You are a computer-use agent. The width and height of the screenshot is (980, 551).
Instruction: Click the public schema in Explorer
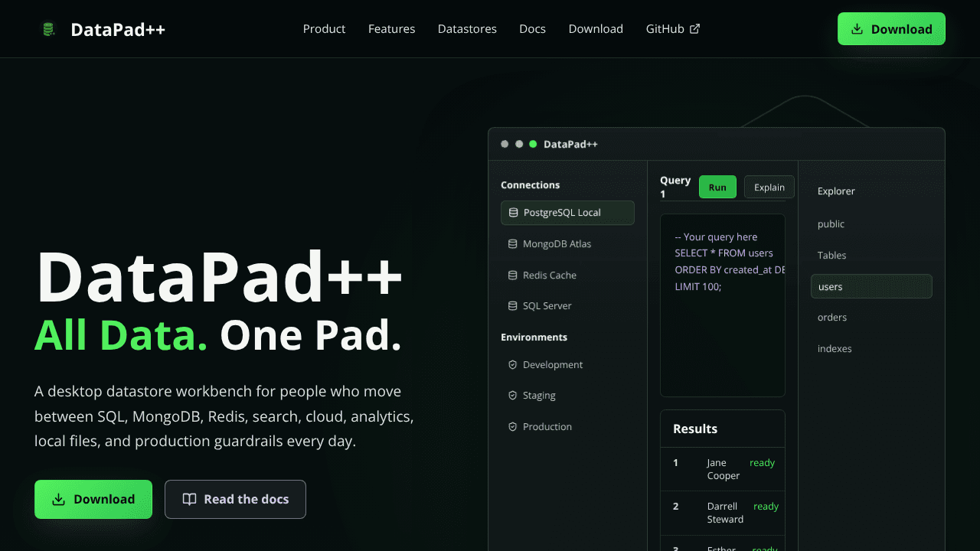[871, 224]
